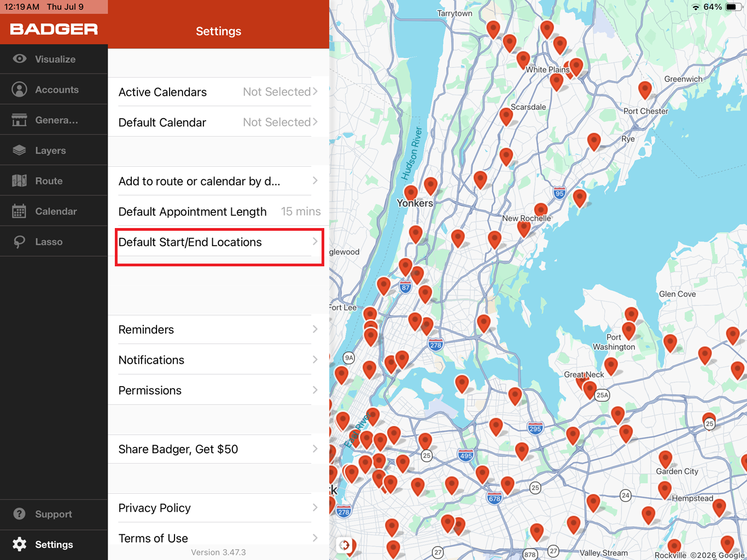Open Default Start/End Locations

[x=219, y=242]
